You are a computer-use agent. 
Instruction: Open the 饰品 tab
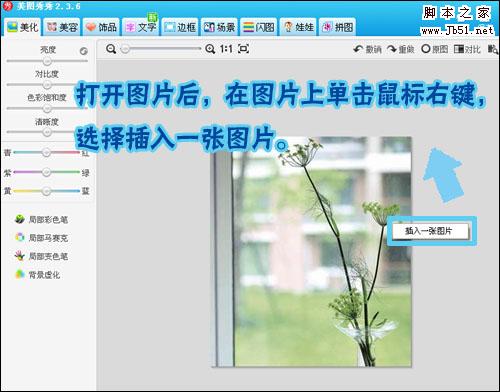point(101,27)
